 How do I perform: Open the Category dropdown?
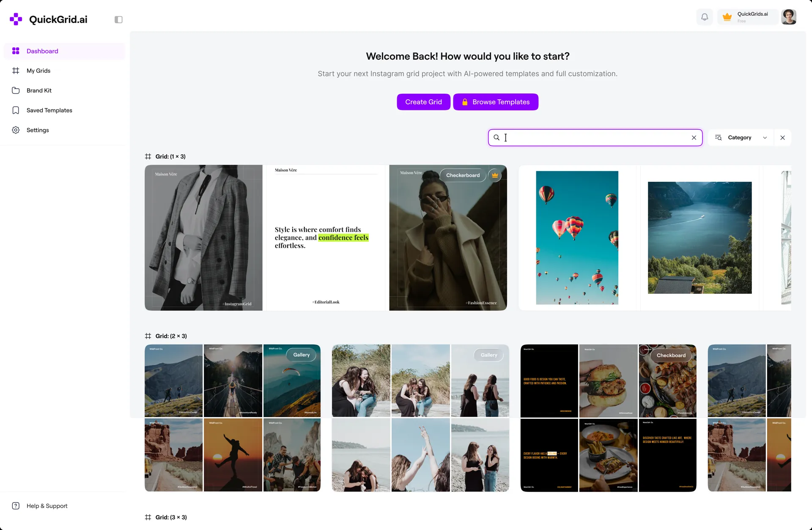tap(741, 138)
